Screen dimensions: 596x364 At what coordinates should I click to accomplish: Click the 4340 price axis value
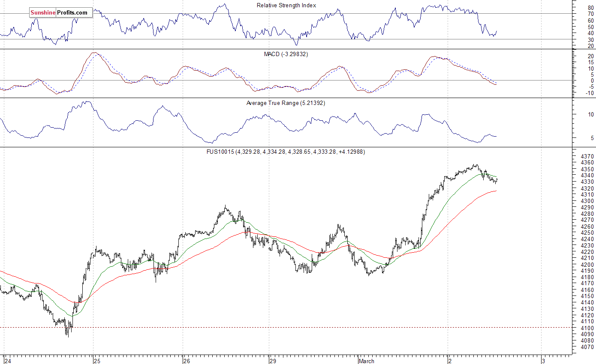coord(588,176)
